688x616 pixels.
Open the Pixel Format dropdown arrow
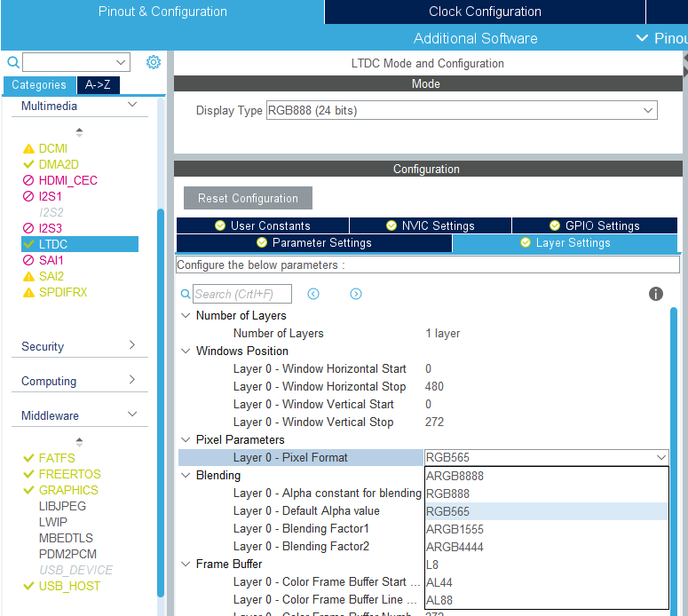[660, 457]
